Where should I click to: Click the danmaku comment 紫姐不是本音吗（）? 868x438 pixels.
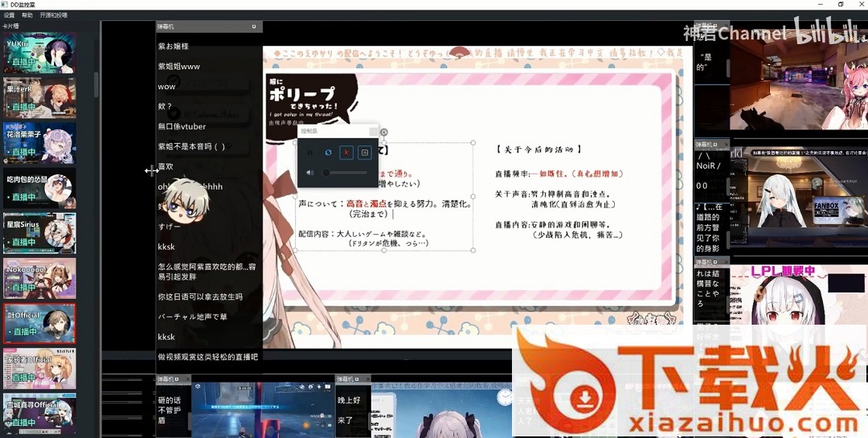pyautogui.click(x=191, y=146)
